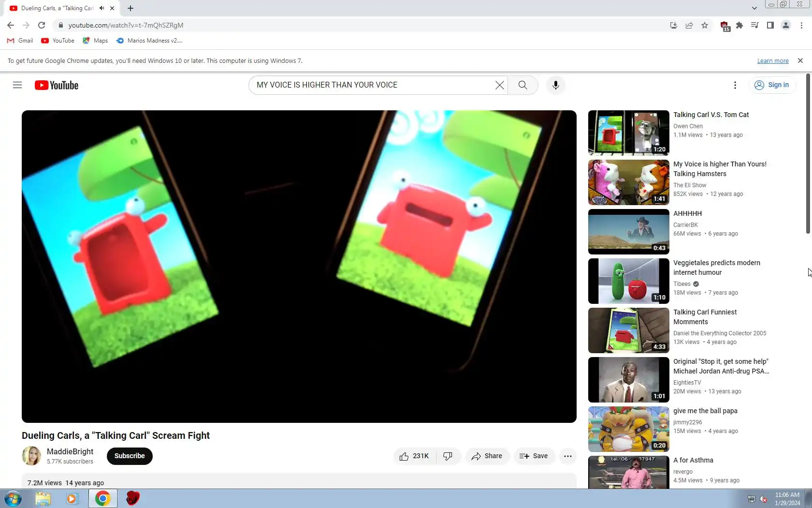
Task: Open the tab search dropdown arrow
Action: (754, 8)
